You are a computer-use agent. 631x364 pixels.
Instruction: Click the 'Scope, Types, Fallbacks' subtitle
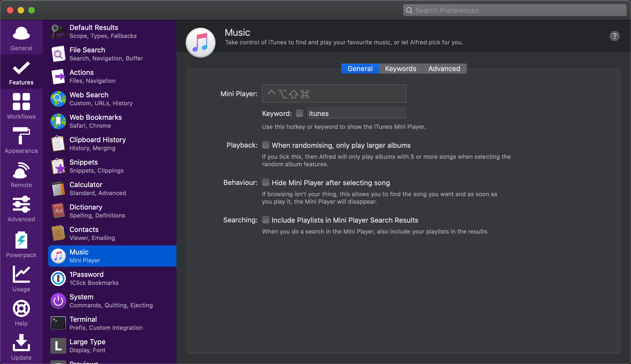pos(103,36)
